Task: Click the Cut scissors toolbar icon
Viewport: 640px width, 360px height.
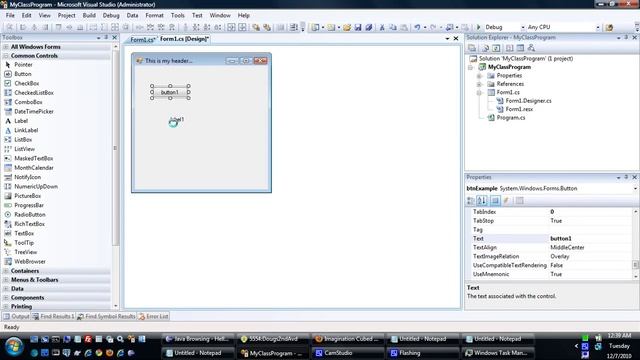Action: tap(382, 27)
